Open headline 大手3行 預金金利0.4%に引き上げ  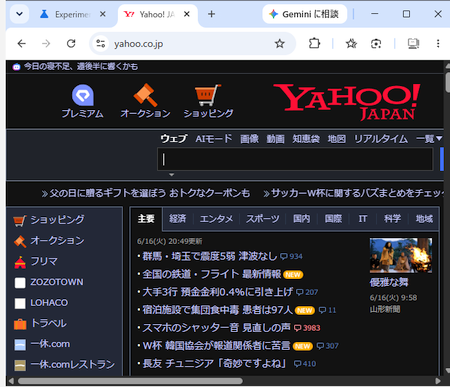[218, 292]
